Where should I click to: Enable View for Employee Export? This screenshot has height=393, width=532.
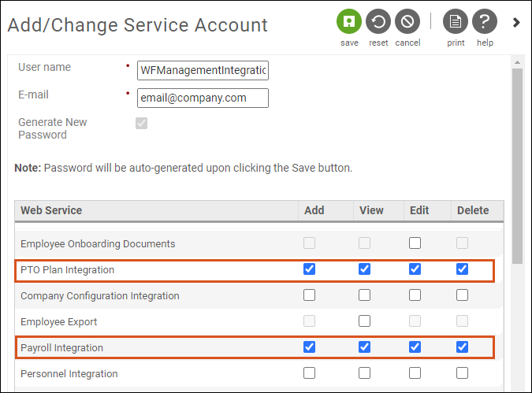pyautogui.click(x=364, y=321)
